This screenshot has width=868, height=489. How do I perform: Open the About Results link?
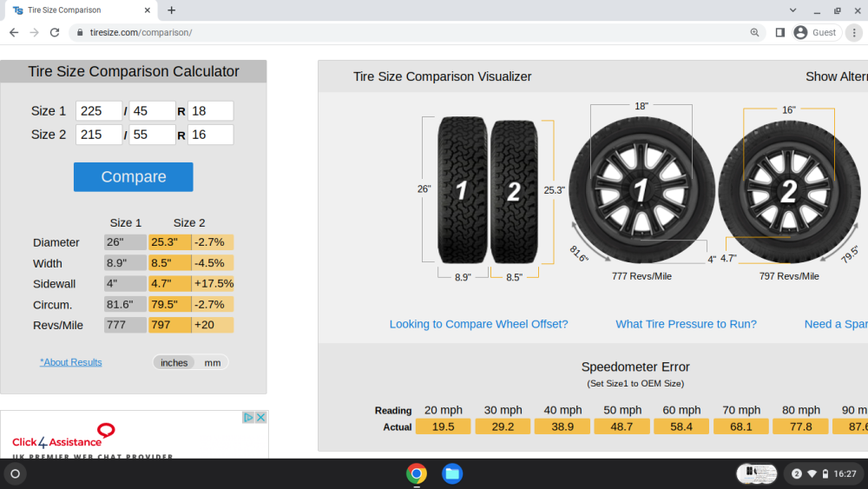click(71, 362)
